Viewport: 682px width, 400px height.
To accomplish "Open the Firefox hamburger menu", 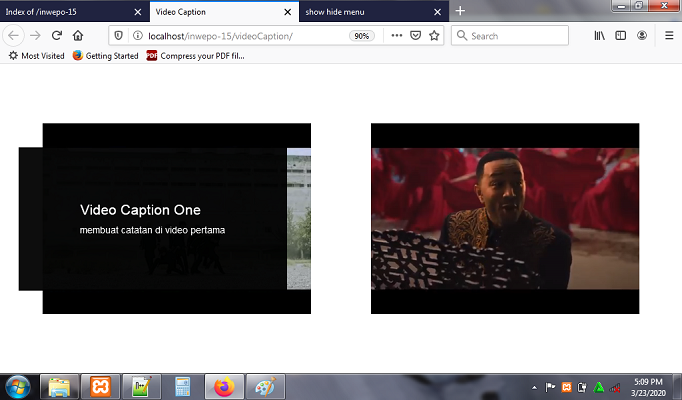I will [669, 35].
